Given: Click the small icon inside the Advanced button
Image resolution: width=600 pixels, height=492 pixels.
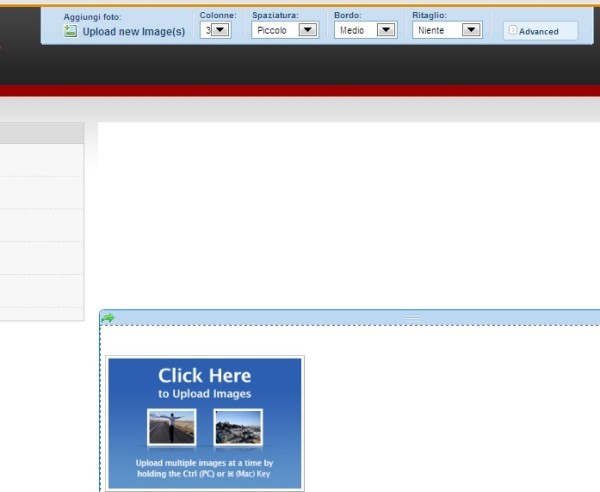Looking at the screenshot, I should (513, 31).
